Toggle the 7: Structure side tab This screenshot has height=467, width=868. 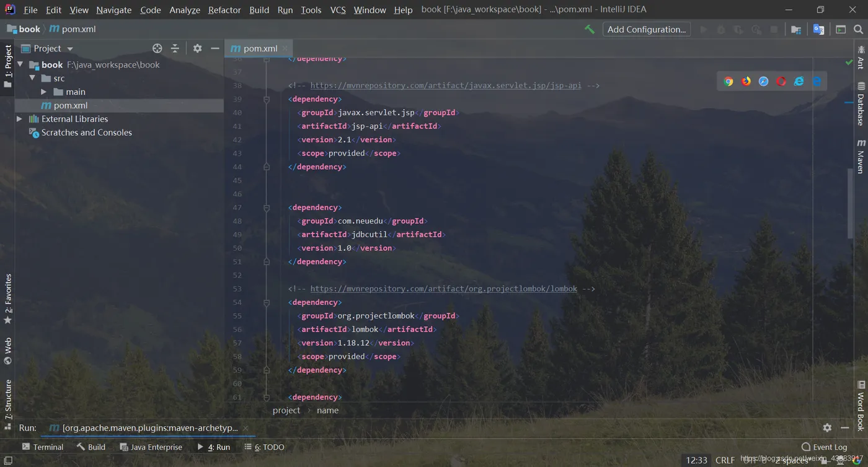(x=7, y=404)
